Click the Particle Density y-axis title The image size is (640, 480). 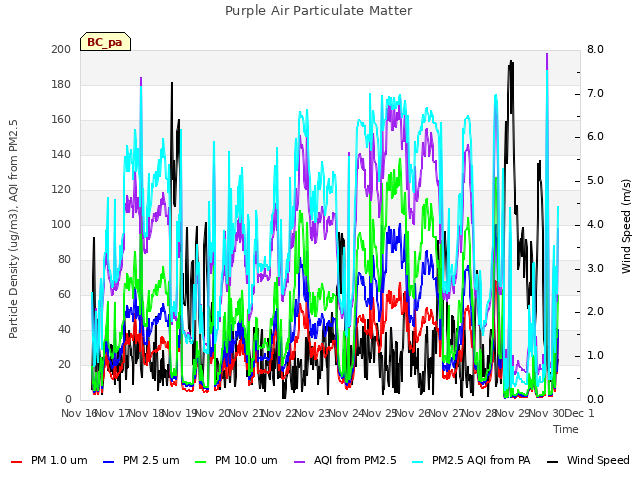(x=13, y=229)
